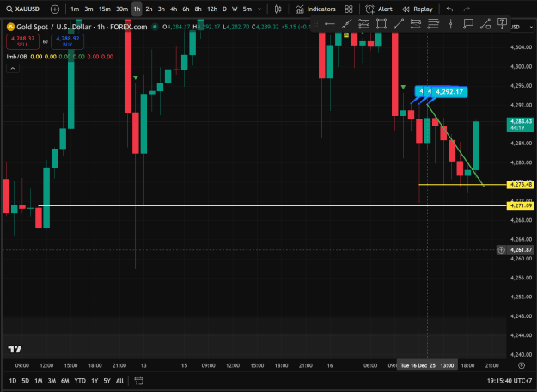This screenshot has width=537, height=392.
Task: Open the candlestick chart type selector
Action: (278, 9)
